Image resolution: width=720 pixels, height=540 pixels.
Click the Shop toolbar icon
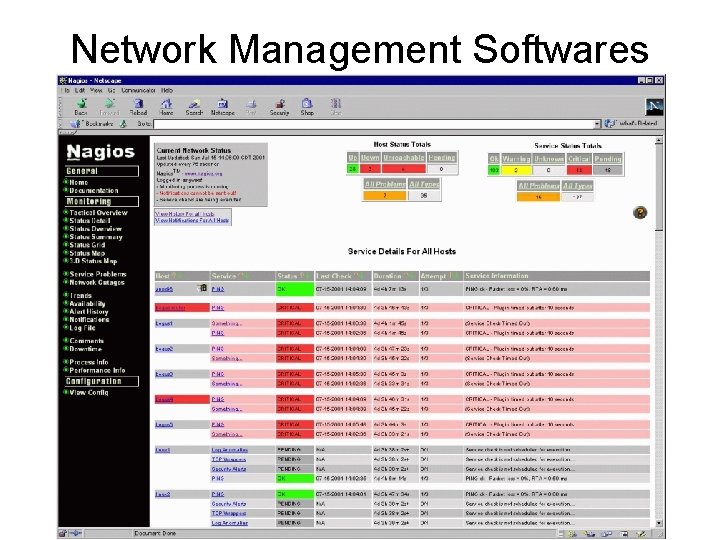pos(307,107)
